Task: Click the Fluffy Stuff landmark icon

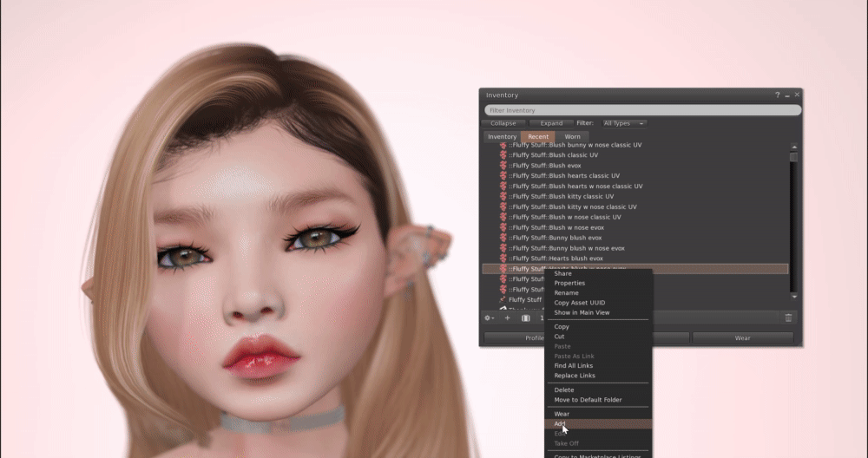Action: pos(503,300)
